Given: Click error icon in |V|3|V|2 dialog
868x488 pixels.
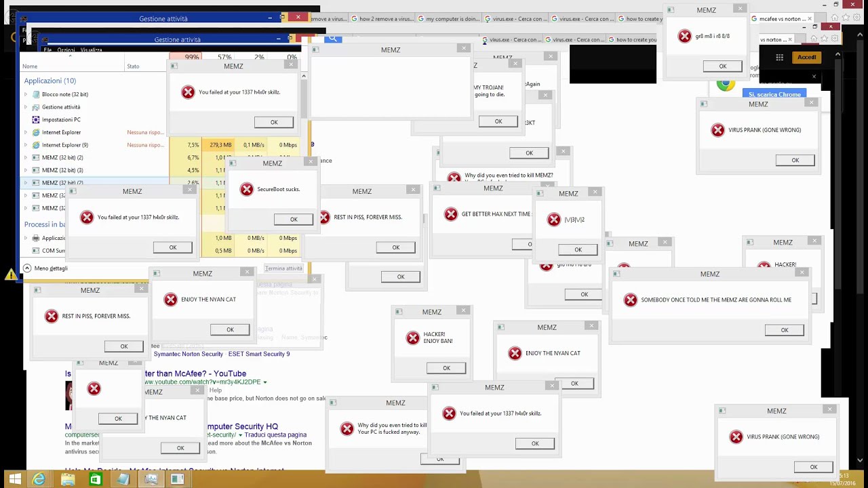Looking at the screenshot, I should coord(554,220).
